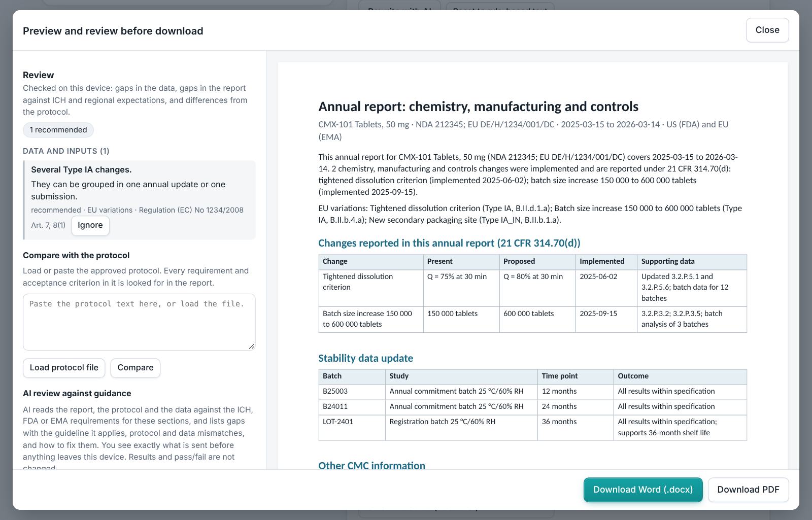The width and height of the screenshot is (812, 520).
Task: Click the Compare button
Action: [136, 368]
